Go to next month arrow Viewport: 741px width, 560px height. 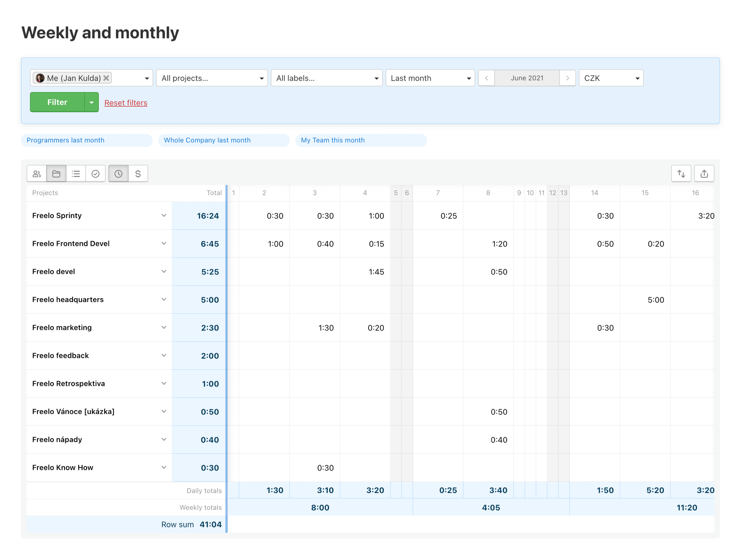point(567,78)
